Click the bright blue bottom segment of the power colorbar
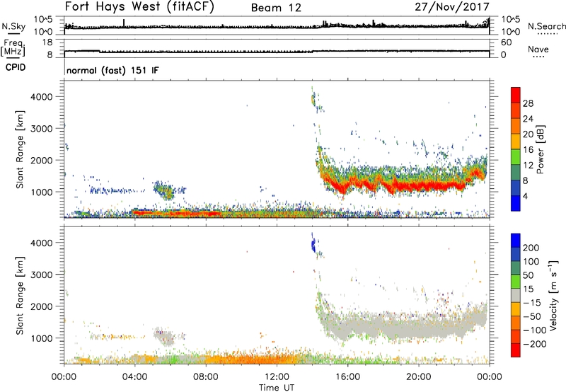Viewport: 566px width, 392px height. click(516, 203)
